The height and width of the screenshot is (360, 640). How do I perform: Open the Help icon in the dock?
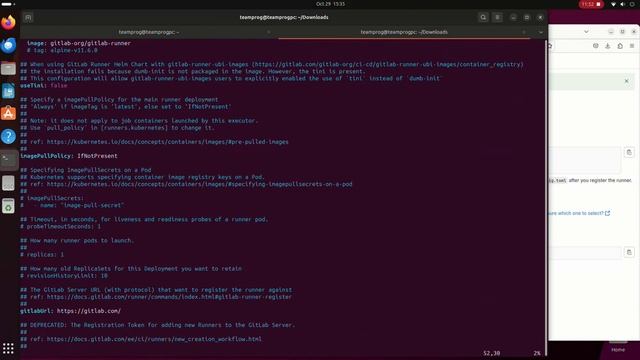click(x=8, y=136)
